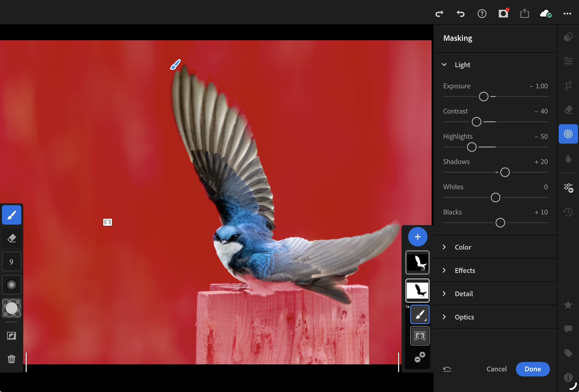Image resolution: width=579 pixels, height=392 pixels.
Task: Select the Eraser tool in left toolbar
Action: click(11, 238)
